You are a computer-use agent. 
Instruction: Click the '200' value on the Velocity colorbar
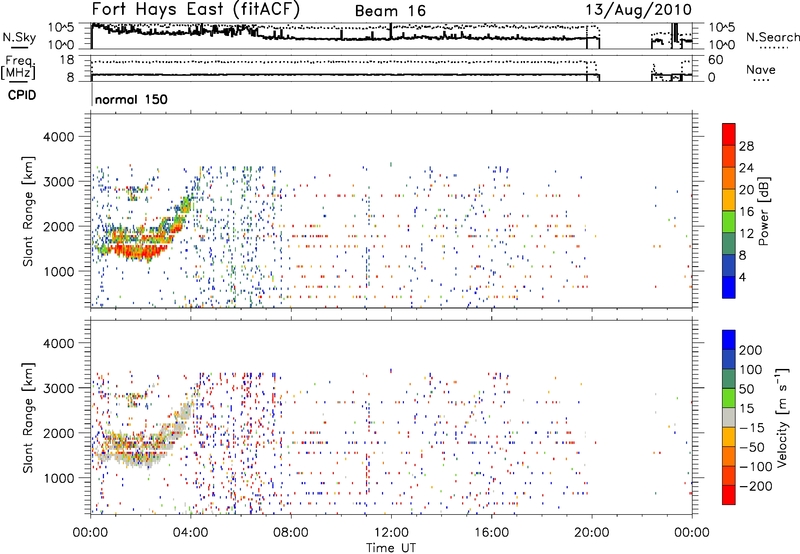coord(751,350)
